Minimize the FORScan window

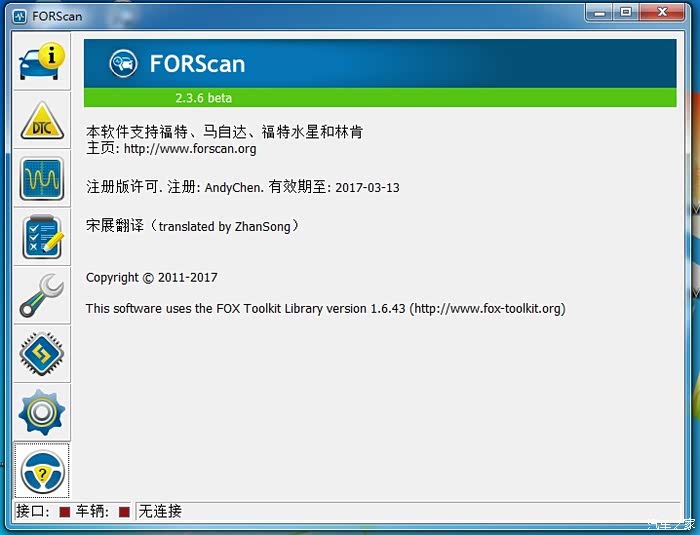click(x=600, y=13)
